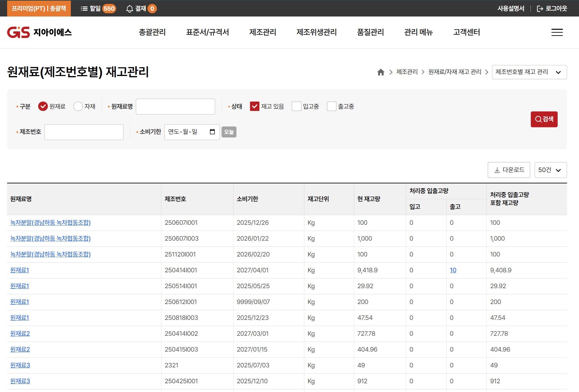This screenshot has width=579, height=392.
Task: Open the calendar picker in 소비기한 field
Action: [212, 132]
